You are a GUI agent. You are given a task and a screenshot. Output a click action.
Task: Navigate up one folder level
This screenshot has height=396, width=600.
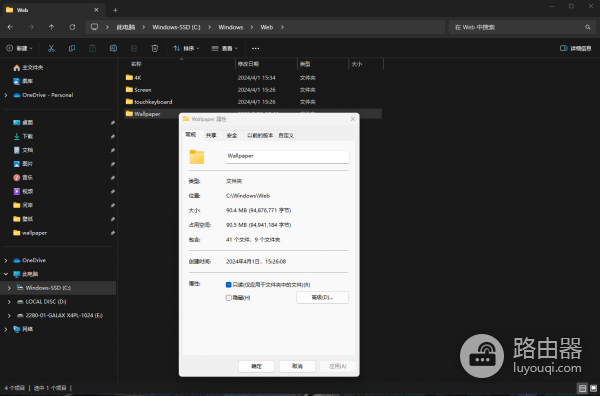click(x=51, y=27)
